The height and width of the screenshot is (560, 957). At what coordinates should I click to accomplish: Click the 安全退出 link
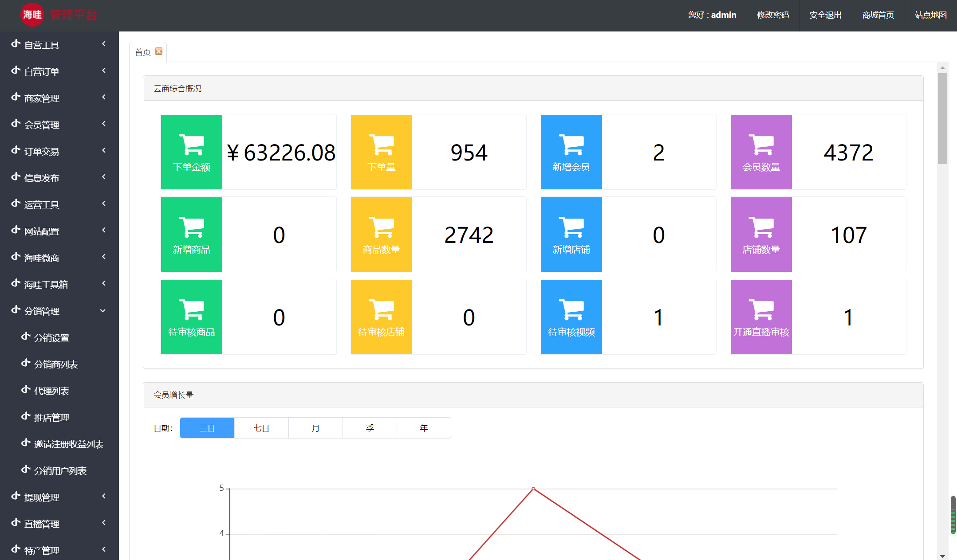point(825,15)
